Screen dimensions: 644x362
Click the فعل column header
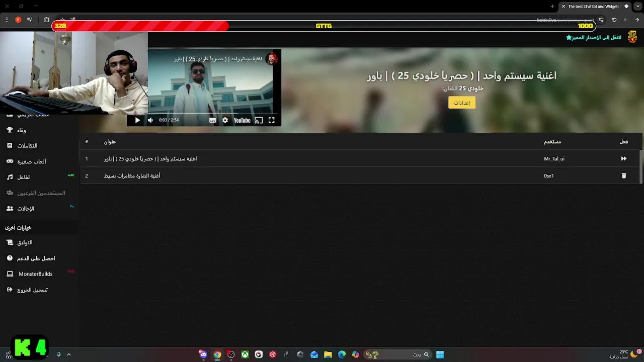[623, 142]
